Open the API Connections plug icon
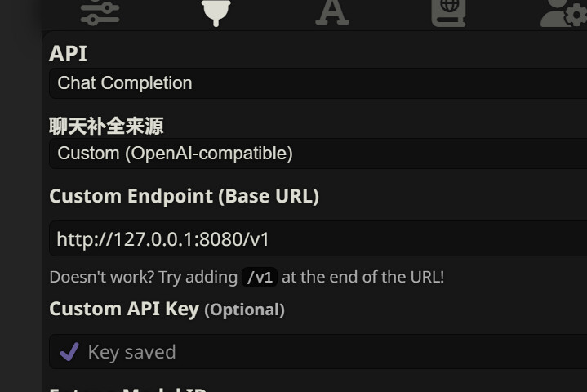Screen dimensions: 587x392 click(x=216, y=11)
